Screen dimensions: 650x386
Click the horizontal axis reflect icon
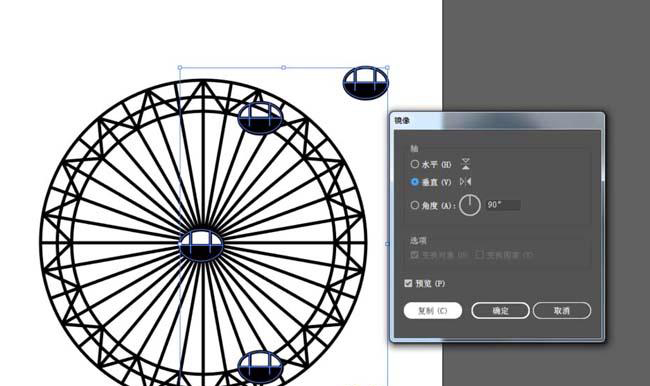(466, 164)
